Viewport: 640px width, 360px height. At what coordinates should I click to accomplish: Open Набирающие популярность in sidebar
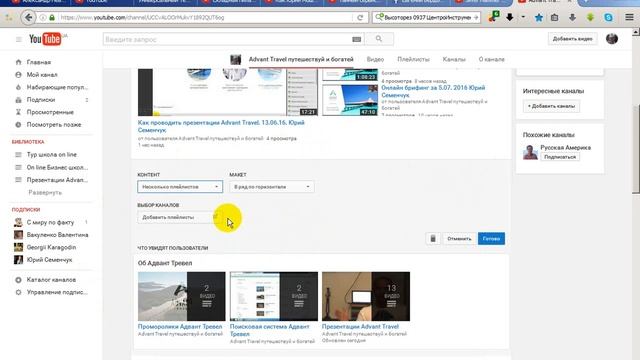tap(57, 87)
